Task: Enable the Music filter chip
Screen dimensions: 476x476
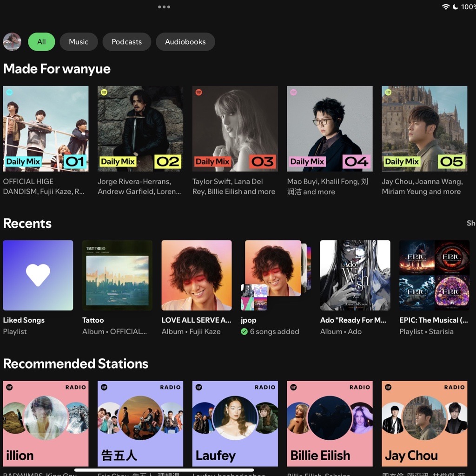Action: click(x=79, y=42)
